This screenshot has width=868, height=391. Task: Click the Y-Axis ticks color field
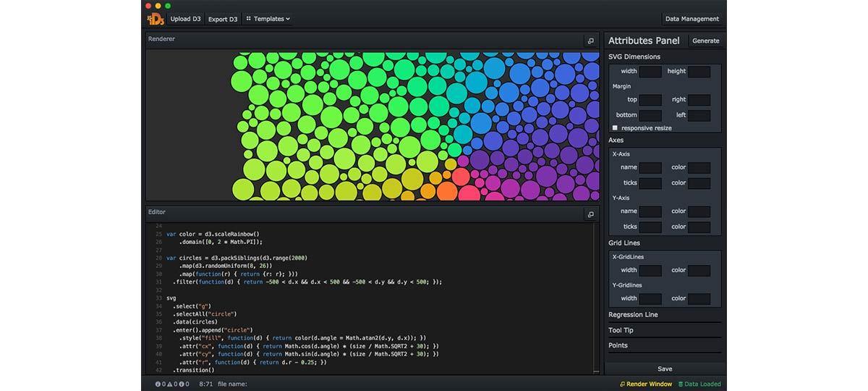pos(699,227)
